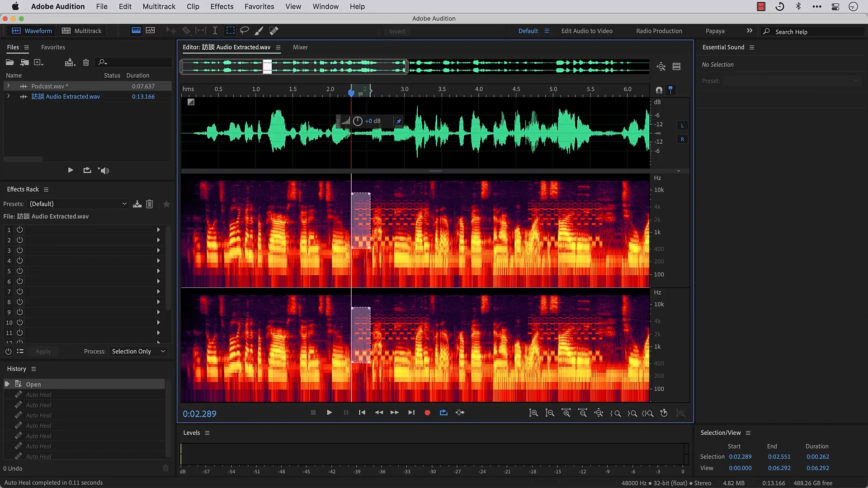
Task: Select the Lasso Selection tool
Action: tap(245, 31)
